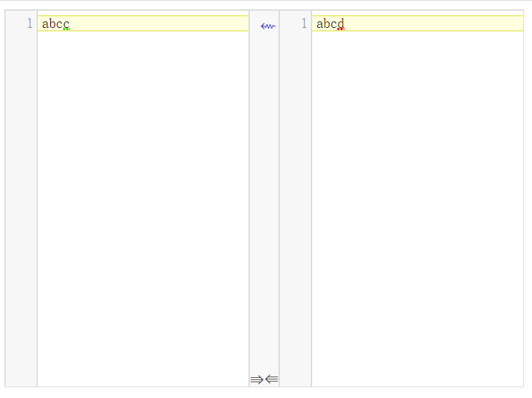Image resolution: width=532 pixels, height=398 pixels.
Task: Click line number 1 in left pane
Action: (x=29, y=24)
